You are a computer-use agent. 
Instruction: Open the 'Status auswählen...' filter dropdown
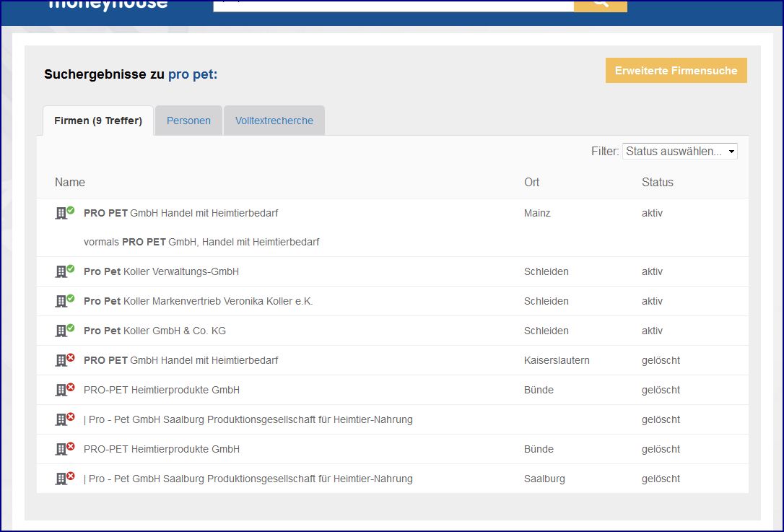(x=679, y=151)
